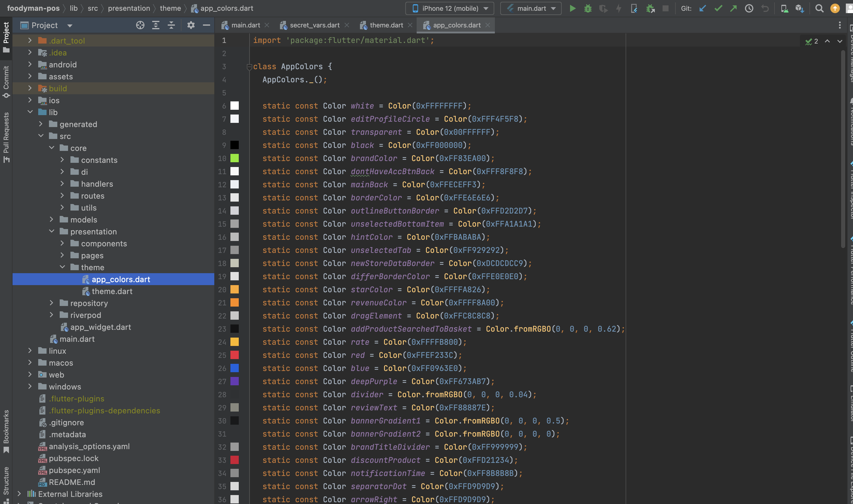Collapse all nodes in Project panel
This screenshot has width=853, height=504.
[x=171, y=25]
